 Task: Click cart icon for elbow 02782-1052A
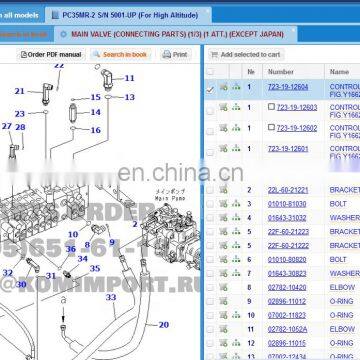tap(223, 329)
